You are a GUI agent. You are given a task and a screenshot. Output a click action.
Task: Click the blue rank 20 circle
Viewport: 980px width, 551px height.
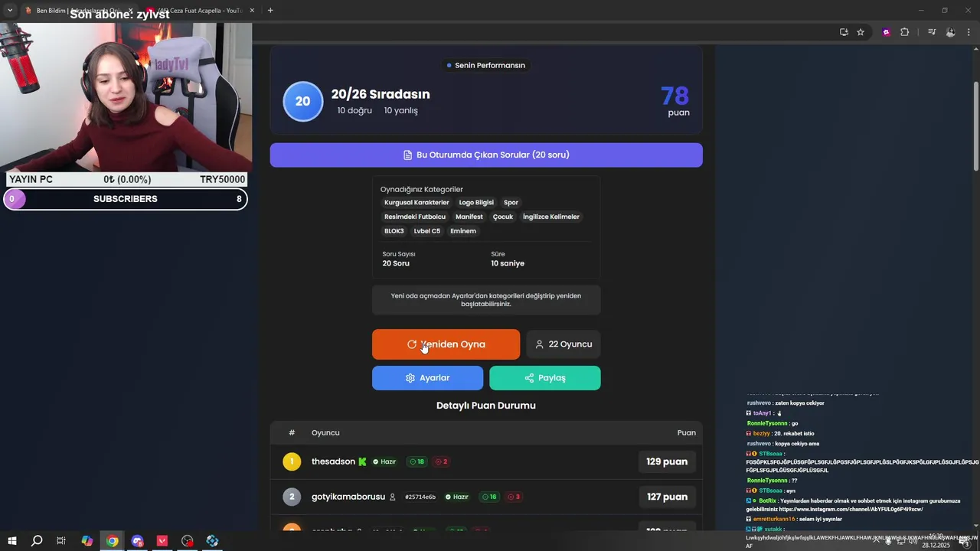[303, 101]
